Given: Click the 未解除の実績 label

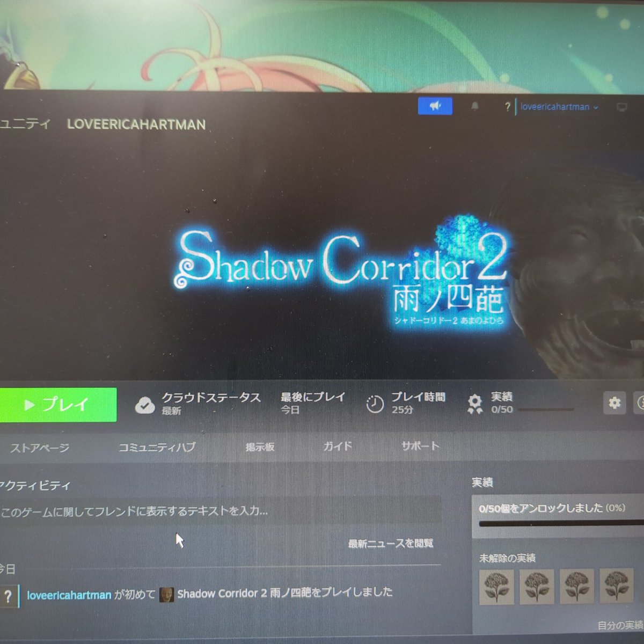Looking at the screenshot, I should pyautogui.click(x=507, y=558).
